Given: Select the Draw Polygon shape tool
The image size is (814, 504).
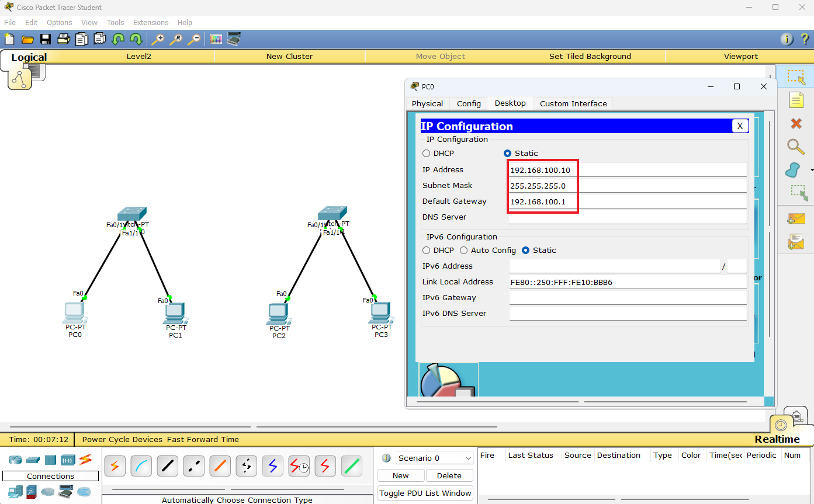Looking at the screenshot, I should (792, 170).
